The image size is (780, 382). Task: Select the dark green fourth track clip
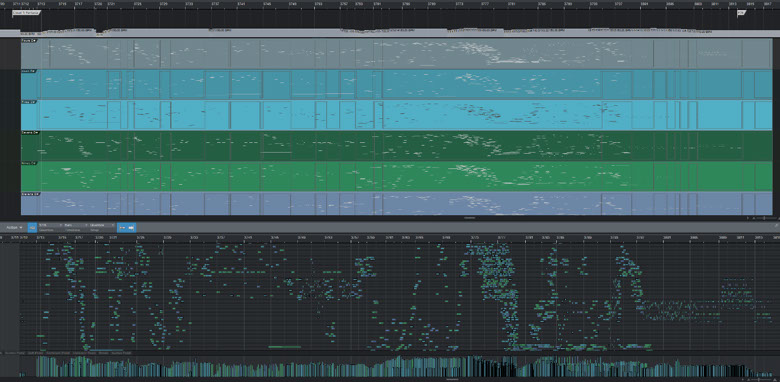click(x=396, y=146)
